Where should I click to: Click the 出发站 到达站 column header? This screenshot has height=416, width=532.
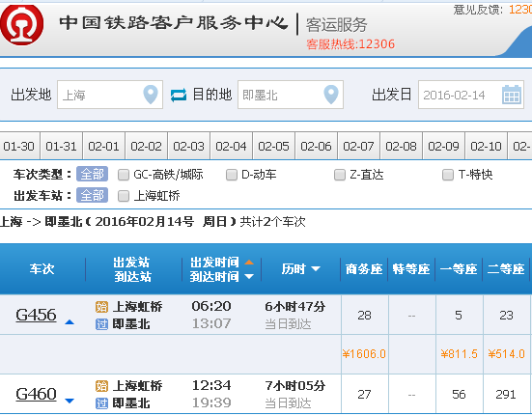pos(132,269)
